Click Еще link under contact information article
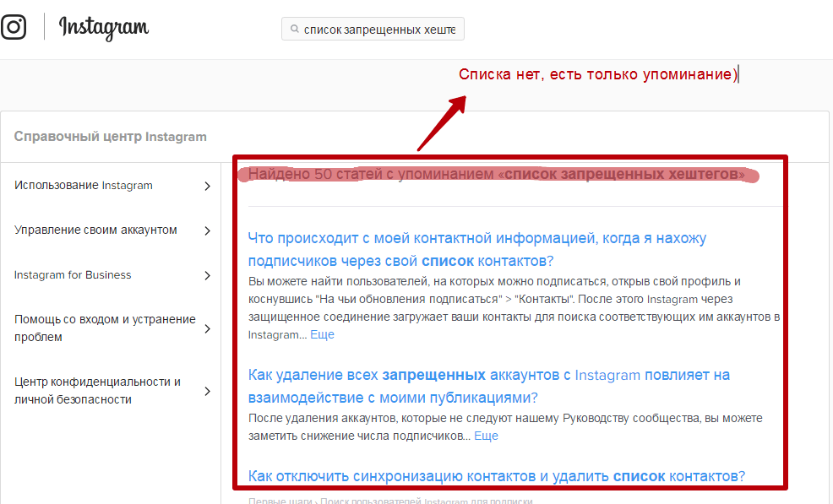 [322, 335]
